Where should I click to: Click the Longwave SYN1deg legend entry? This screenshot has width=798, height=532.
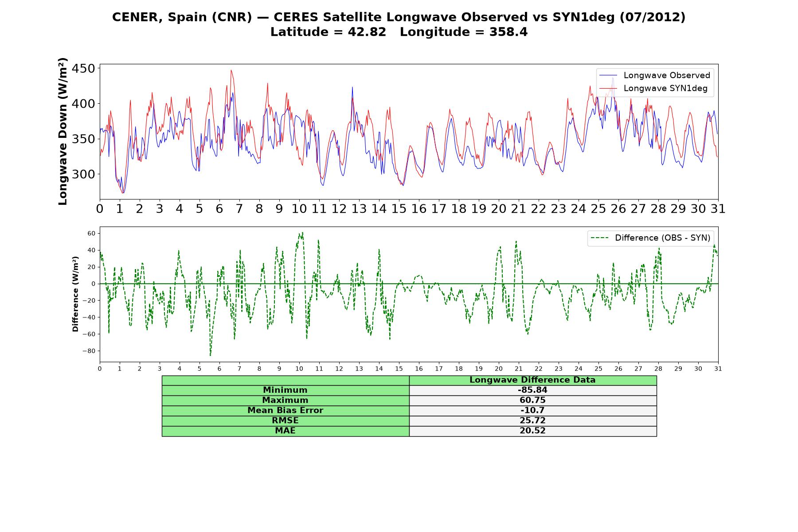654,88
